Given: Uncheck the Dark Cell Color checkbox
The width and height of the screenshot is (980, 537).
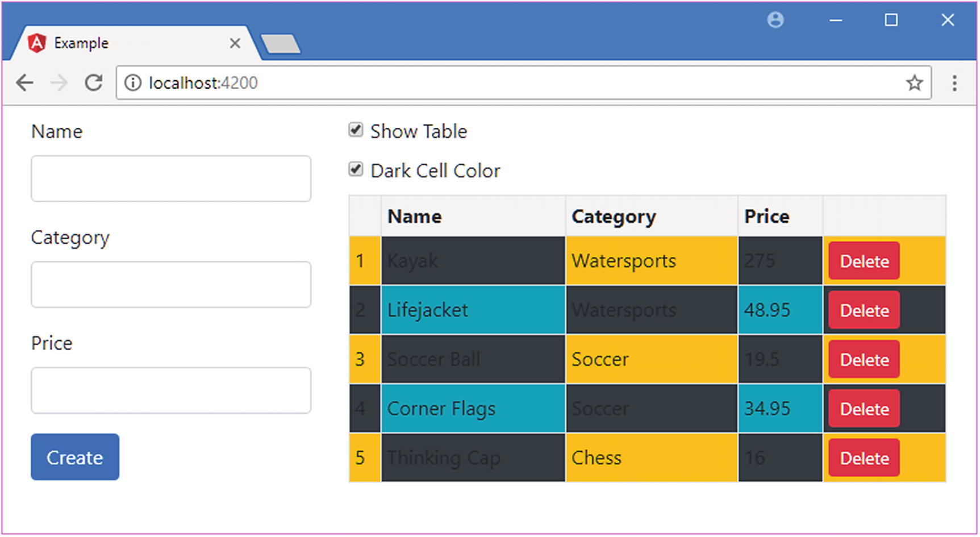Looking at the screenshot, I should point(356,169).
